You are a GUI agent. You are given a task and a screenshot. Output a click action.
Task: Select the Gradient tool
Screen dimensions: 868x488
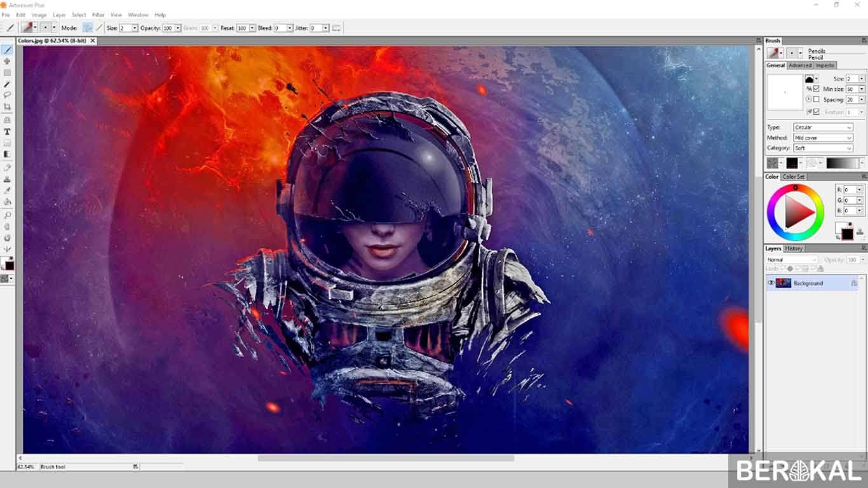coord(7,154)
